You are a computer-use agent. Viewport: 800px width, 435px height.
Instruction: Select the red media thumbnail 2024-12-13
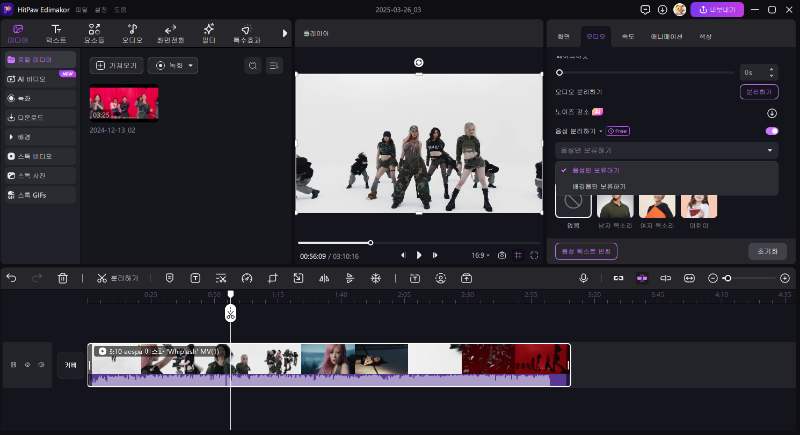point(124,104)
